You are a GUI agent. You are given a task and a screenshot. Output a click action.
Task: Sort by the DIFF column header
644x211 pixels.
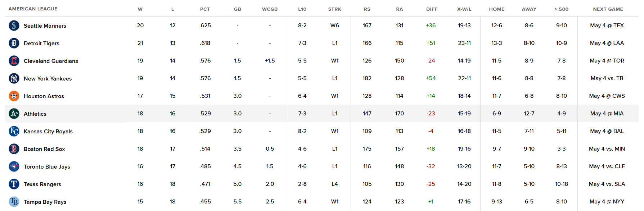[432, 9]
